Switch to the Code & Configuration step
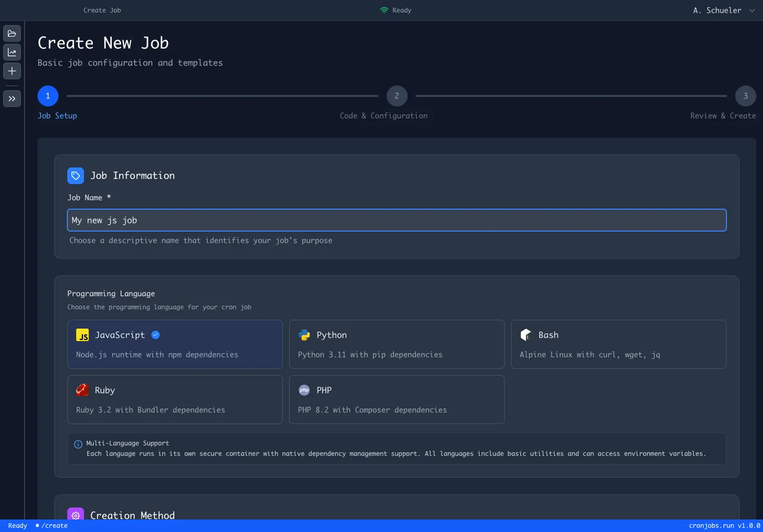This screenshot has width=763, height=532. point(397,96)
